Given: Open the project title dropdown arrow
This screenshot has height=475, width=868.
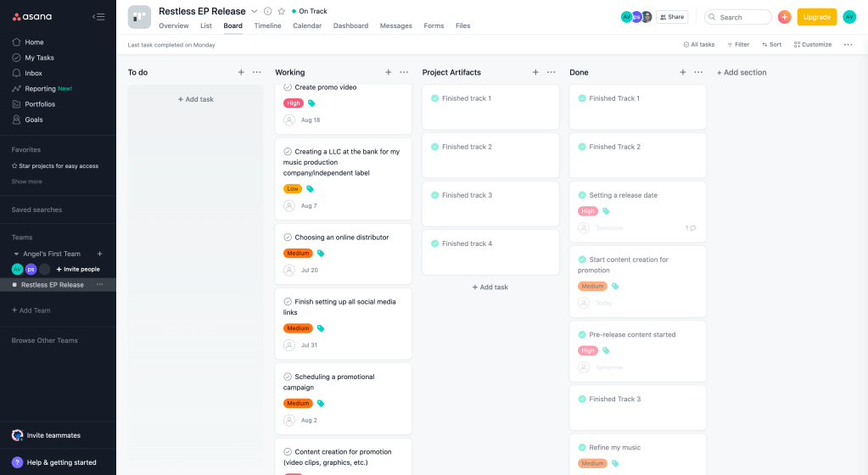Looking at the screenshot, I should pos(254,12).
